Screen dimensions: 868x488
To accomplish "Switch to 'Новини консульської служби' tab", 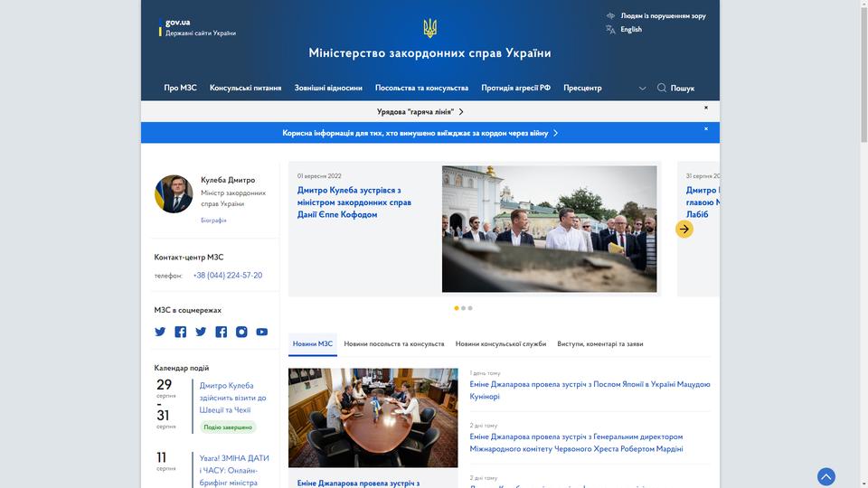I will pyautogui.click(x=501, y=344).
